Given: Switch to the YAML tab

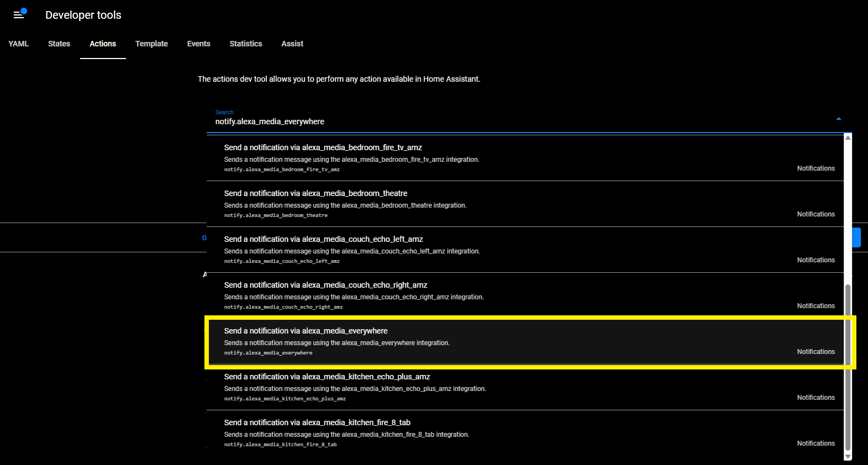Looking at the screenshot, I should click(19, 44).
